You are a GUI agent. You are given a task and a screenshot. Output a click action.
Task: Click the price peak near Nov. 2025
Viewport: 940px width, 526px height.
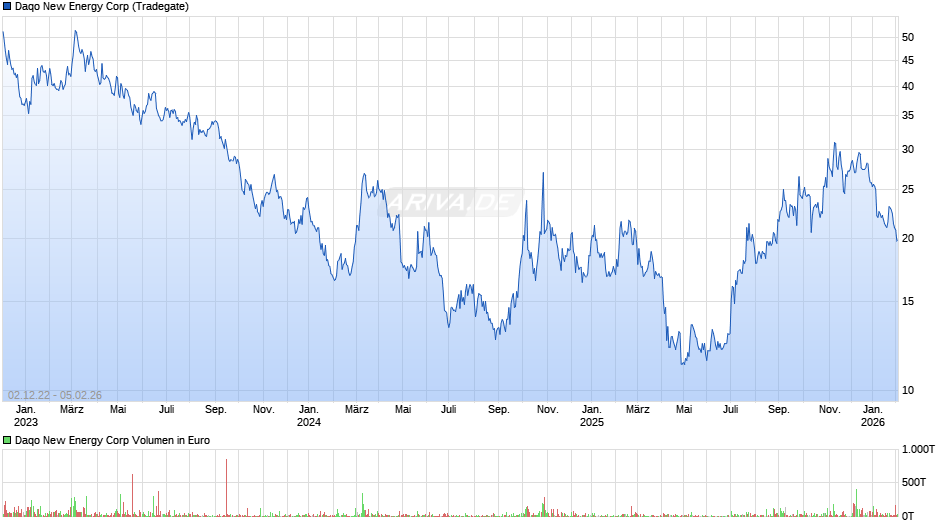click(834, 144)
